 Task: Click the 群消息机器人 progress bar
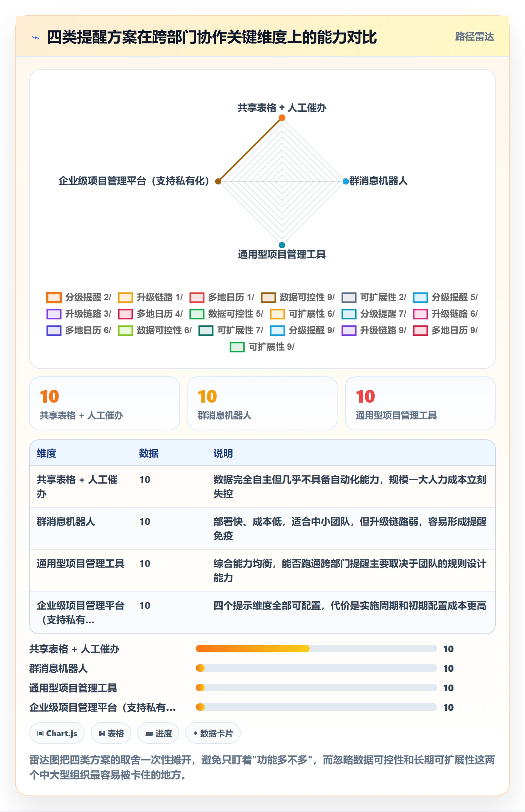coord(316,668)
